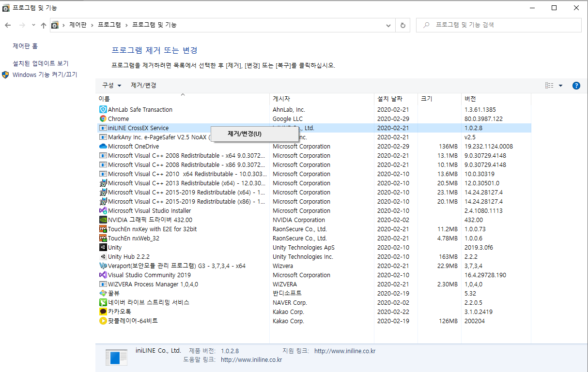Click the 꿀뷰 program icon
Screen dimensions: 588x372
tap(103, 294)
